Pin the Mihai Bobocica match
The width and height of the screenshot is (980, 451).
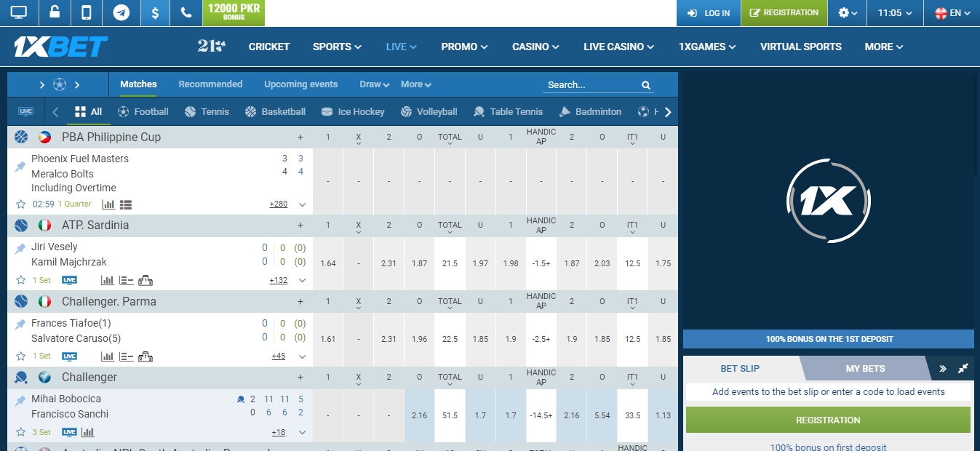(20, 400)
